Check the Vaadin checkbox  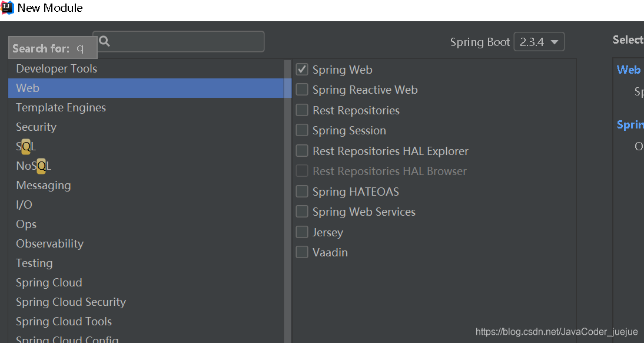pos(302,252)
